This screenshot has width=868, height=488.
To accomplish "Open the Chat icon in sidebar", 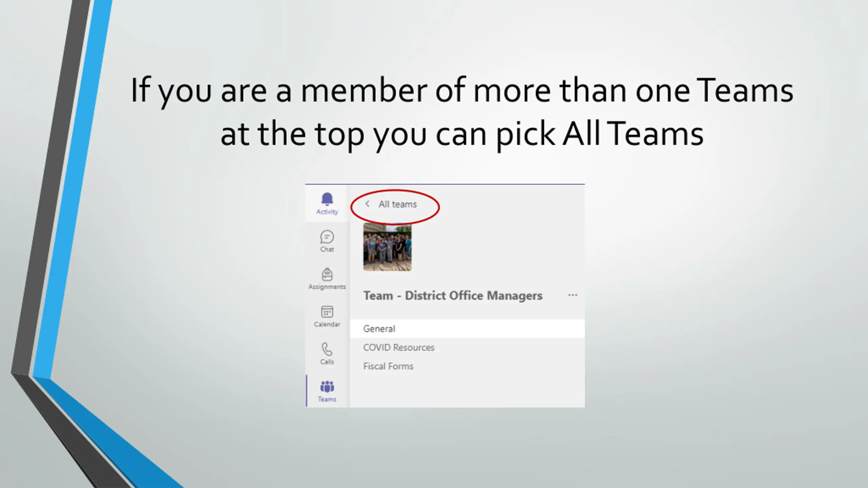I will 327,237.
